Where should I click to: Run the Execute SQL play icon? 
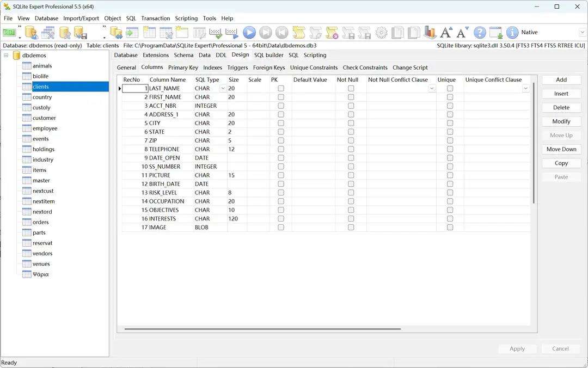coord(249,32)
